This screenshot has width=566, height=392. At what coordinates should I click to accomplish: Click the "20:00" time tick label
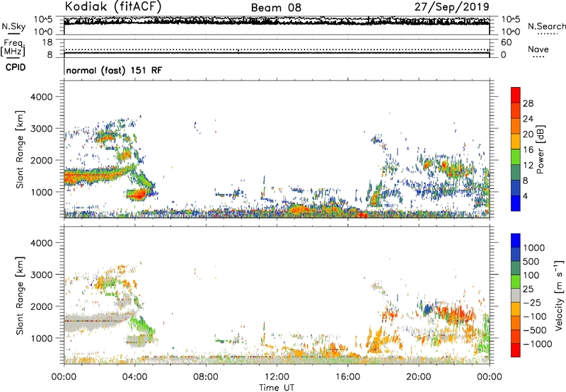(x=418, y=377)
